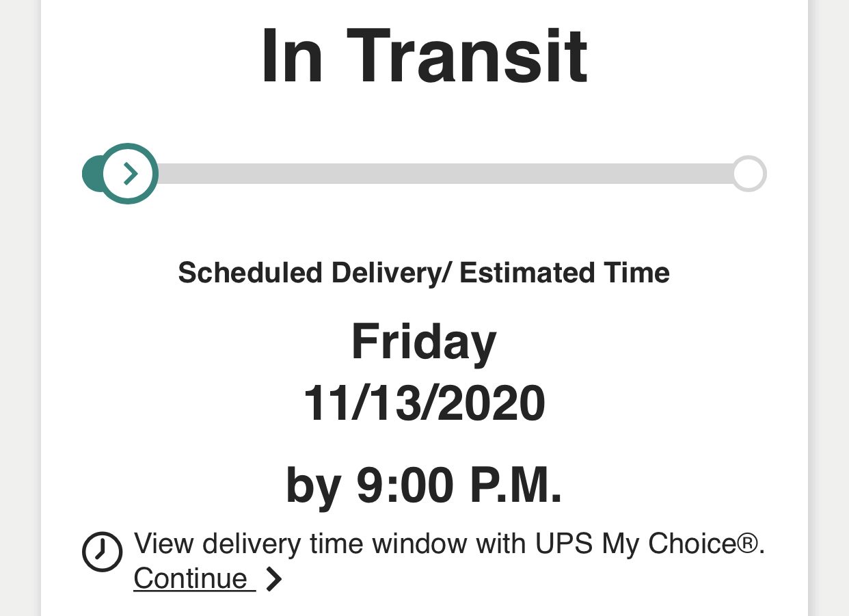Viewport: 849px width, 616px height.
Task: Click the Friday delivery day text
Action: tap(424, 342)
